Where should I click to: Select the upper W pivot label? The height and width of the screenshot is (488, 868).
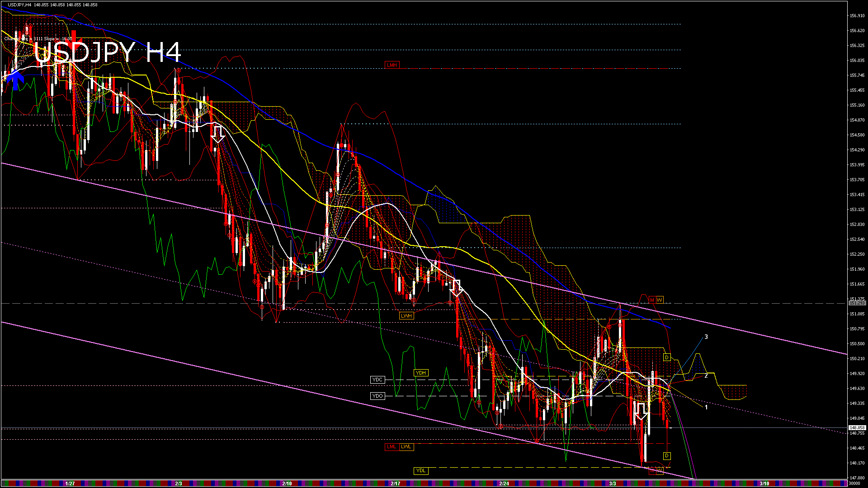point(660,300)
